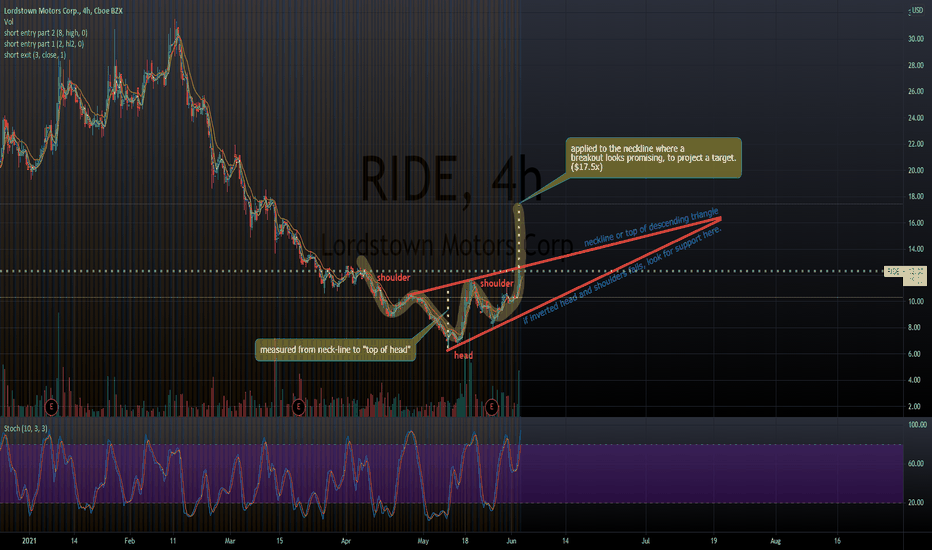
Task: Click the 16 date label after Aug
Action: coord(837,541)
